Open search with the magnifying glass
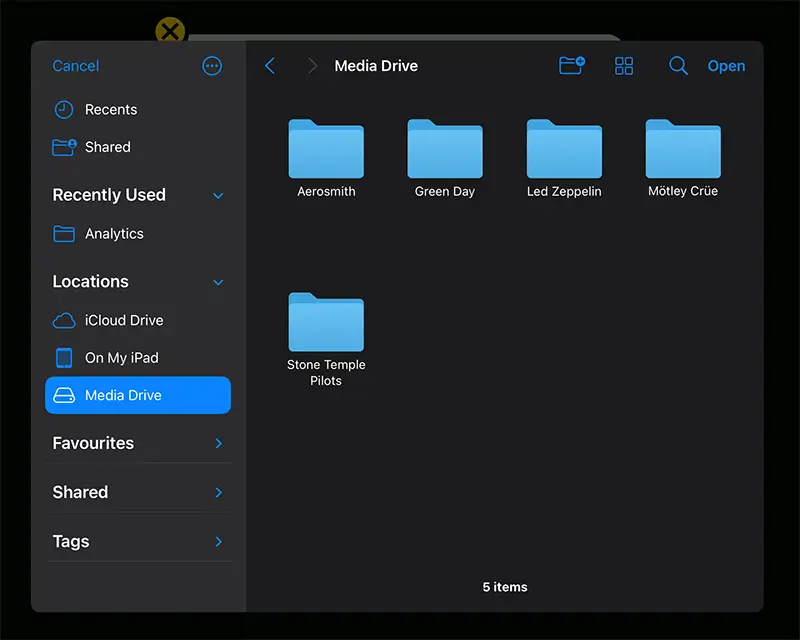 pyautogui.click(x=678, y=66)
